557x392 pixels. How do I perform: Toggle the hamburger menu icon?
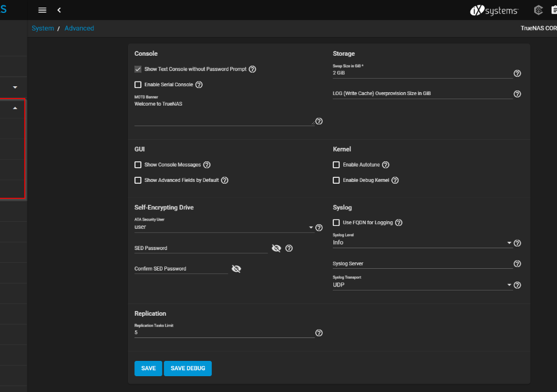point(42,10)
